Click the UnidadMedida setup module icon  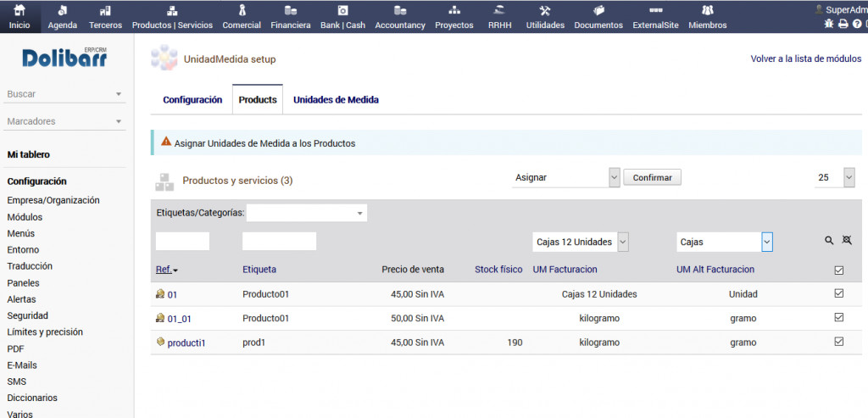(x=164, y=59)
